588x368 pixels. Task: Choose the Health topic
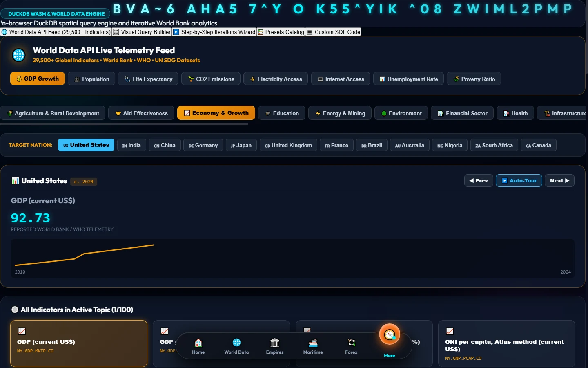[515, 113]
